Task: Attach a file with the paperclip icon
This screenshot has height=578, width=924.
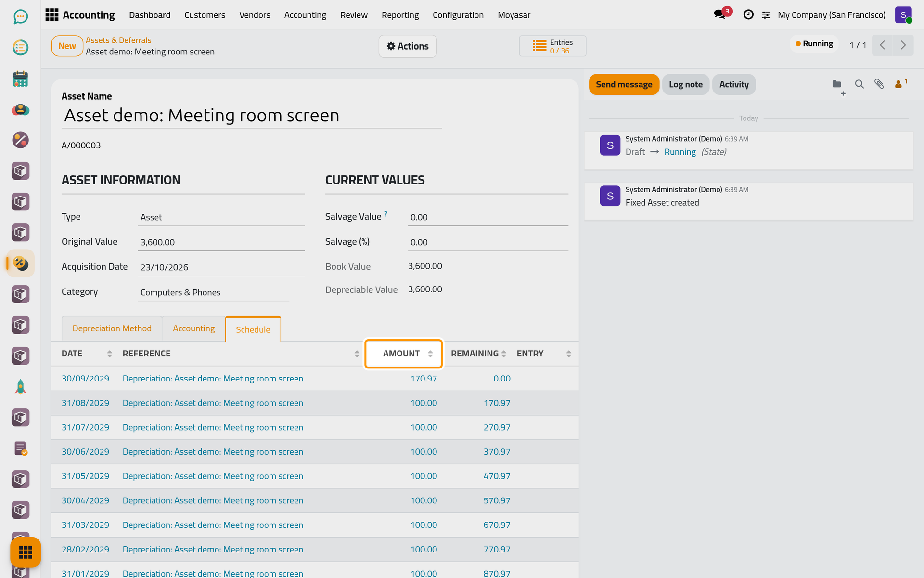Action: [x=879, y=84]
